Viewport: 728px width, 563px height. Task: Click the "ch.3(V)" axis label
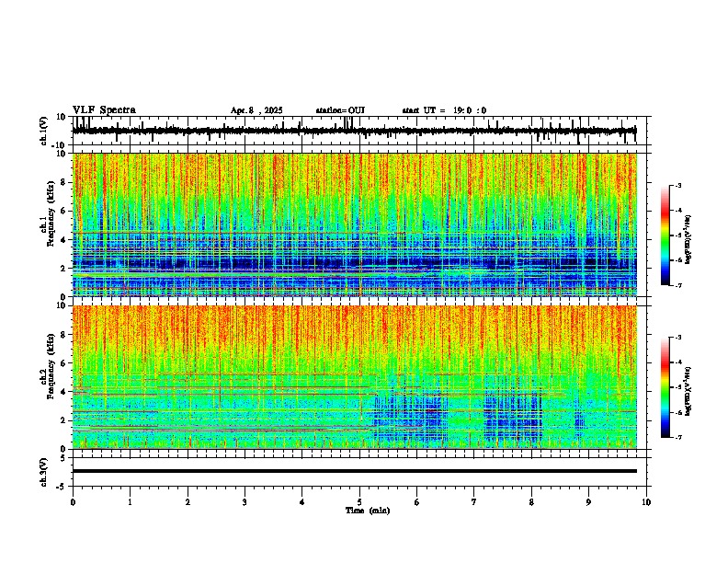point(44,473)
